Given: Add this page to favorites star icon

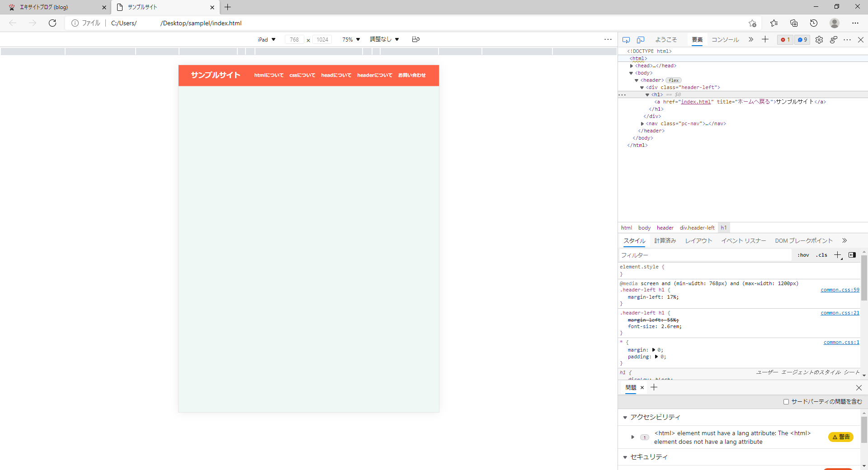Looking at the screenshot, I should pos(752,23).
